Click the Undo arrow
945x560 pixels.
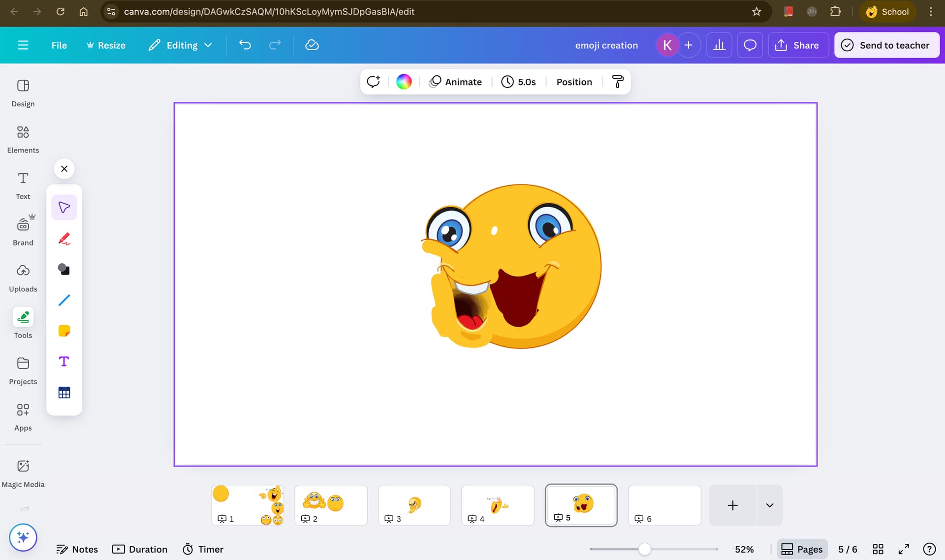coord(245,45)
